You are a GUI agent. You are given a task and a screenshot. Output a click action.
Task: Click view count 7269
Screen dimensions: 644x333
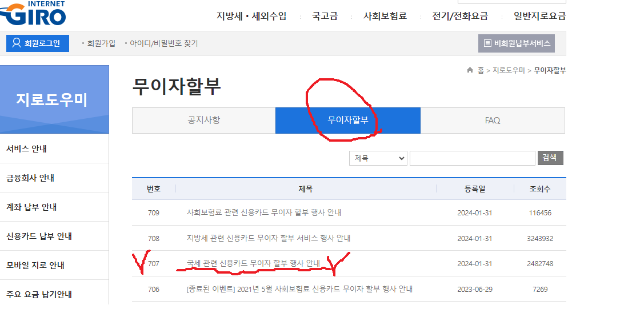point(540,289)
